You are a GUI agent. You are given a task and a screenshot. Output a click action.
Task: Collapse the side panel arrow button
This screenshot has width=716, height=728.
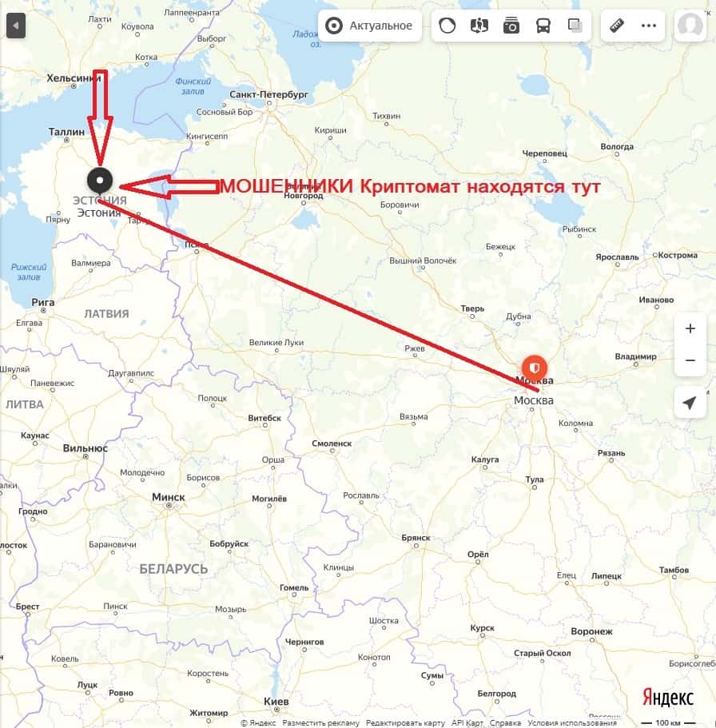point(16,26)
